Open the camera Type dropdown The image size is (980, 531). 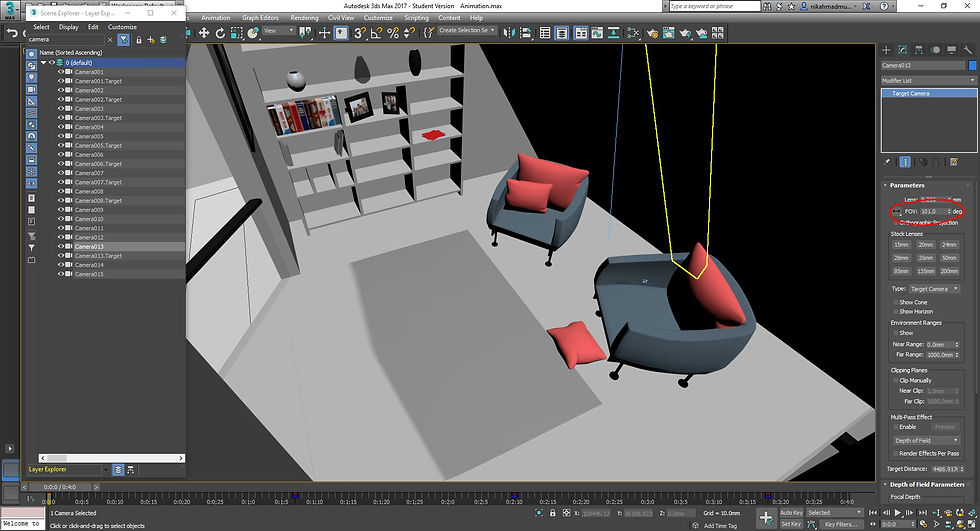(x=934, y=289)
